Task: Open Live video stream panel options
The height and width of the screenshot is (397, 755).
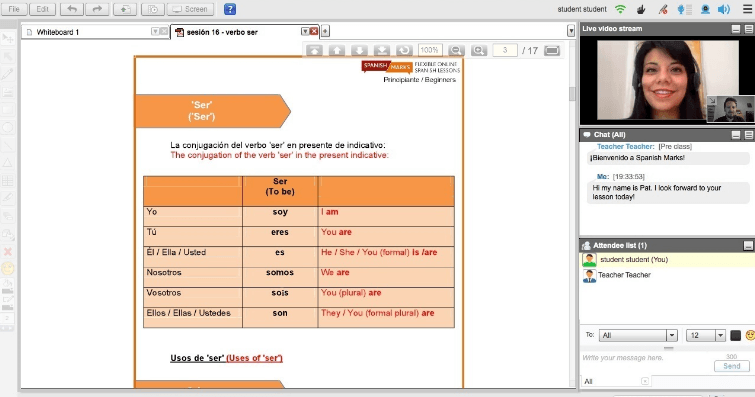Action: 749,29
